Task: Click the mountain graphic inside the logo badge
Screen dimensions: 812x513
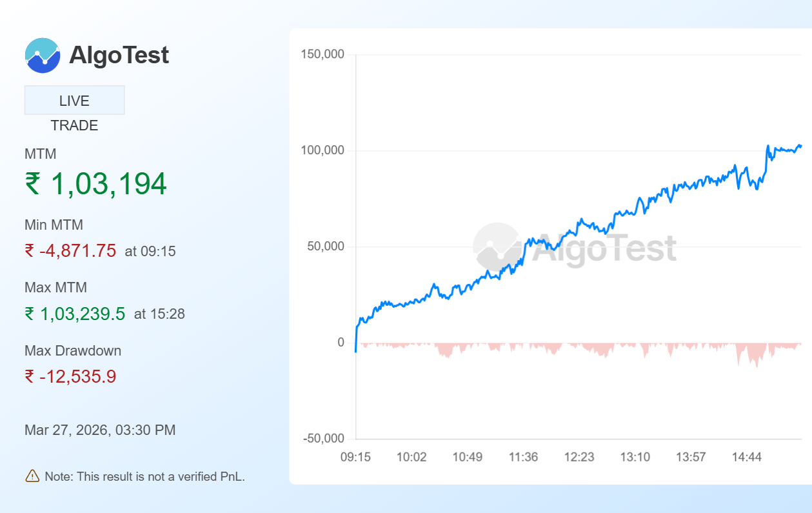Action: pos(41,57)
